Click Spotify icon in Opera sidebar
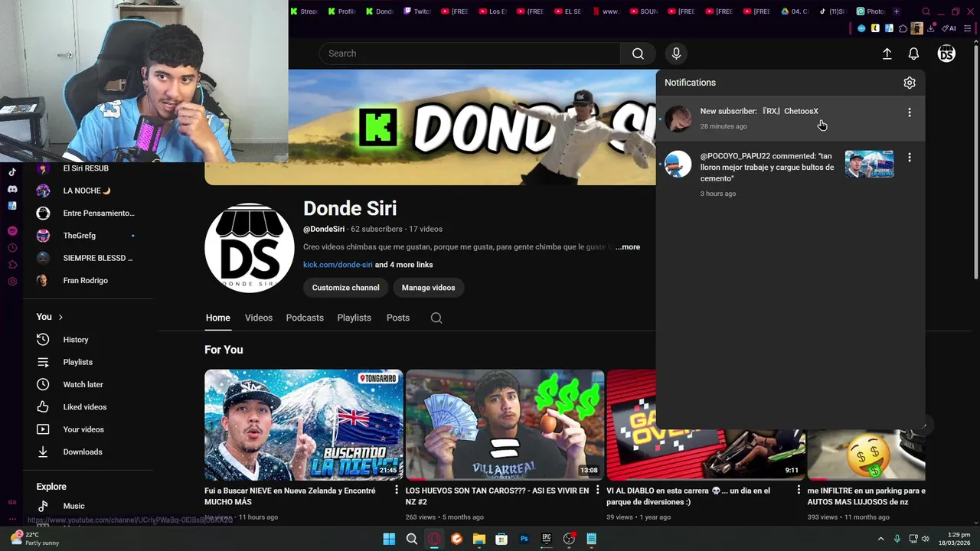980x551 pixels. tap(12, 231)
